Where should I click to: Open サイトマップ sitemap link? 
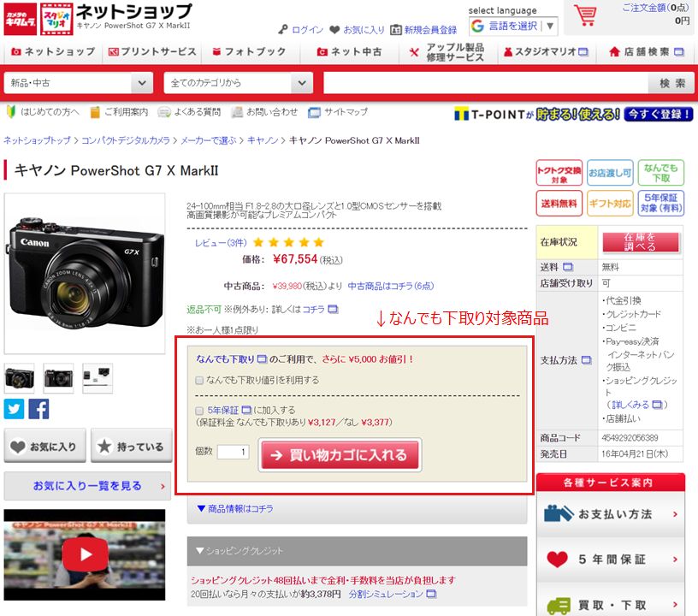(x=338, y=112)
